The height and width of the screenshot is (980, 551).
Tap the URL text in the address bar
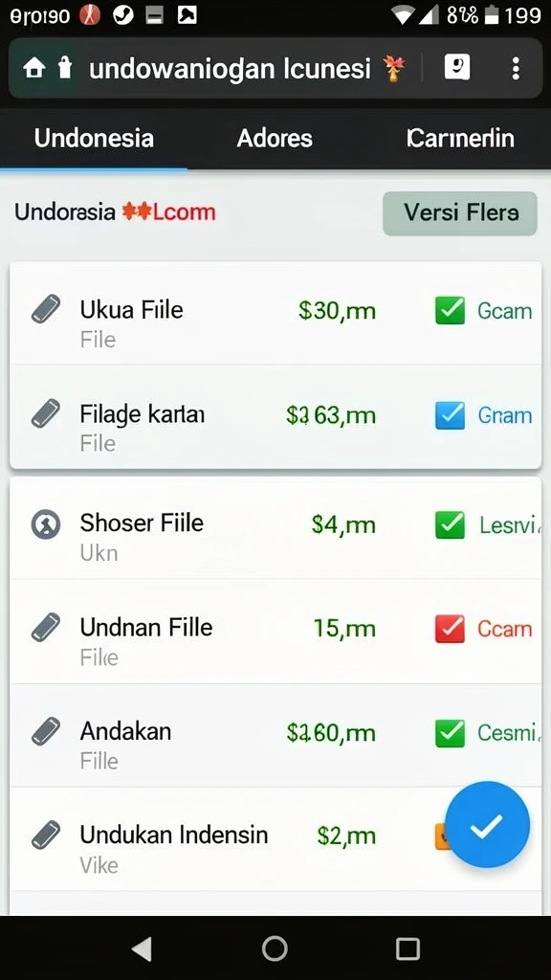point(230,69)
